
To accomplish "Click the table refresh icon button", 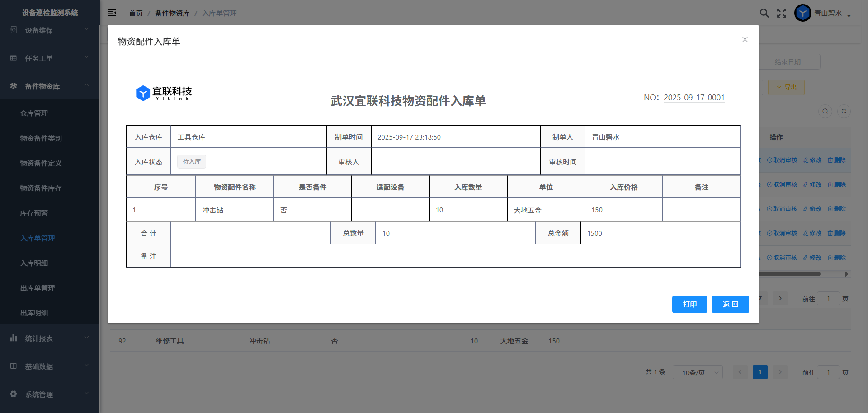I will pos(844,111).
